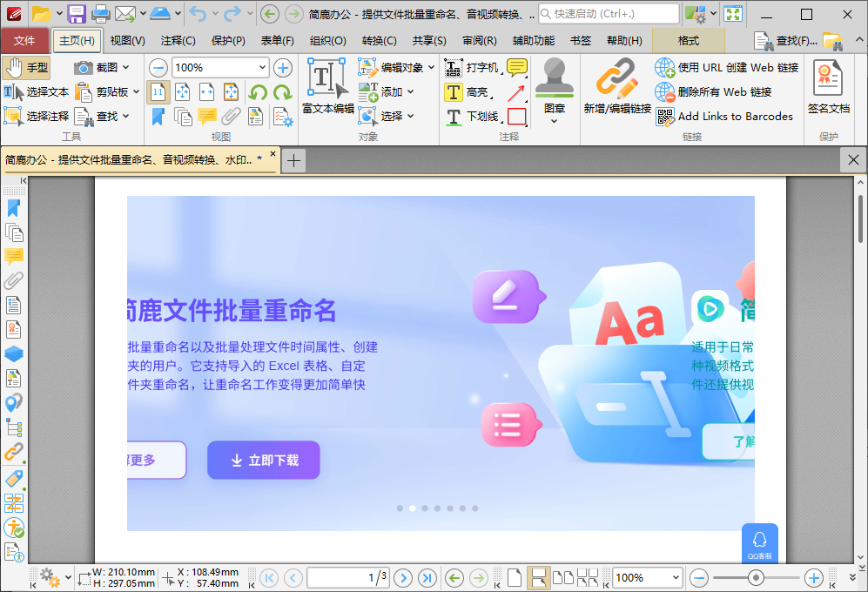The height and width of the screenshot is (592, 868).
Task: Open the attachments paperclip panel
Action: coord(14,280)
